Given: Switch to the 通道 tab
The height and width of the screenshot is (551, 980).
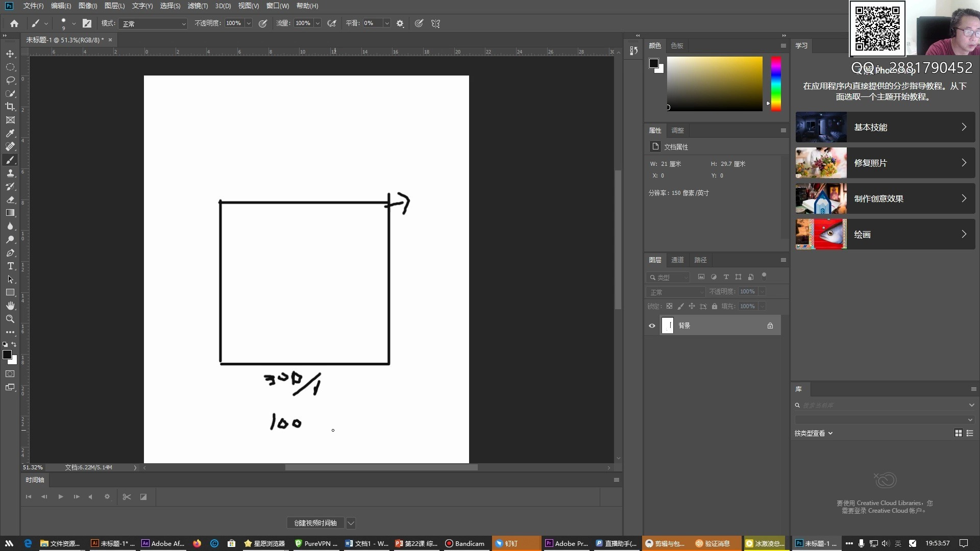Looking at the screenshot, I should pos(677,260).
